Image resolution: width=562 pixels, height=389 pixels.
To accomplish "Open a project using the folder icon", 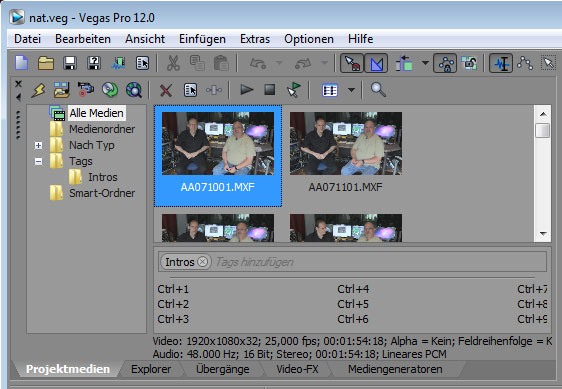I will click(46, 63).
